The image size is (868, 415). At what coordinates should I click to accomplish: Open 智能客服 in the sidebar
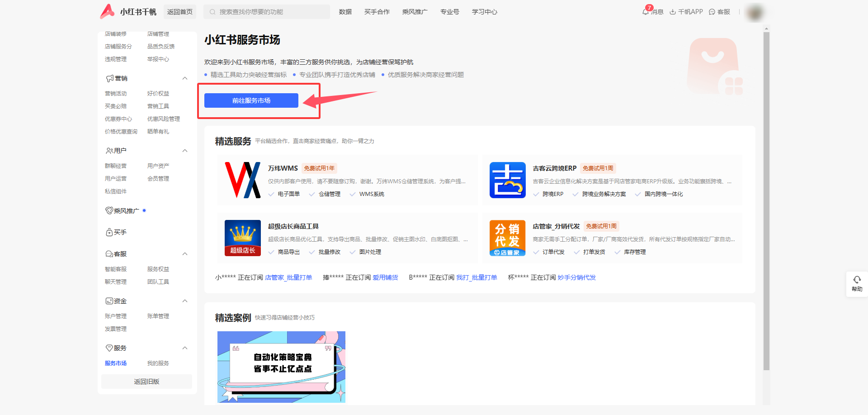point(116,269)
